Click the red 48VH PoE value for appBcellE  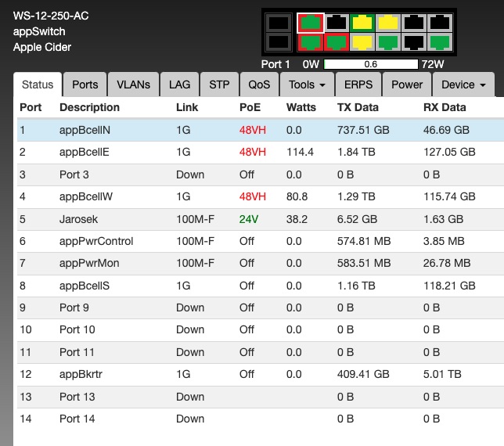253,152
